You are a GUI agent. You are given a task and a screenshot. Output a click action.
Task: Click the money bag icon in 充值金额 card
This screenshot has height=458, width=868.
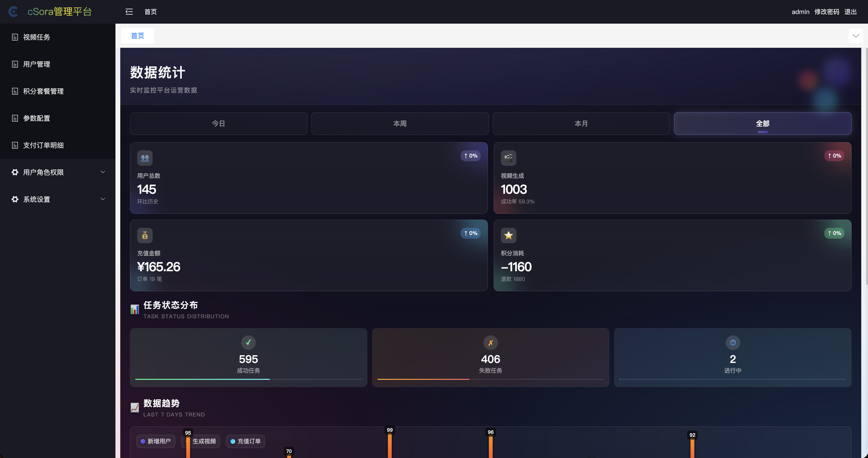(x=145, y=236)
